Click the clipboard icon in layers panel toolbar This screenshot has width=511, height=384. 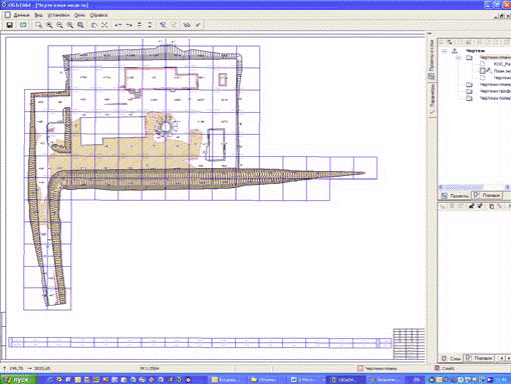pos(491,206)
